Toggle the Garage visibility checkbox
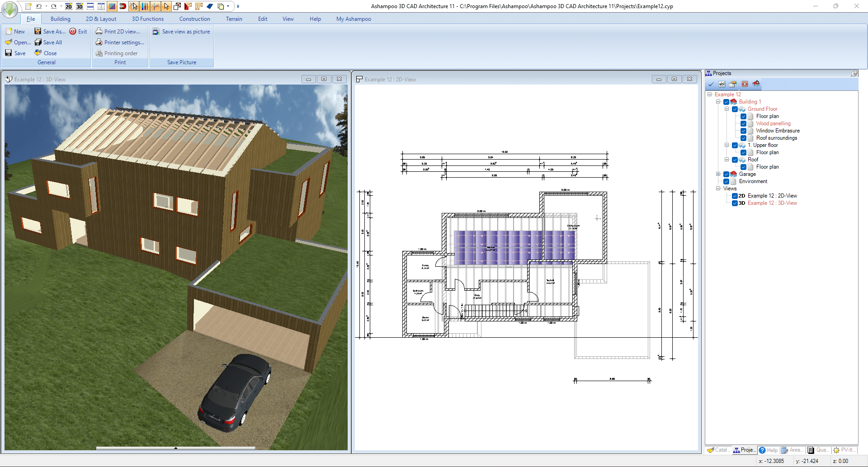868x467 pixels. click(x=726, y=174)
